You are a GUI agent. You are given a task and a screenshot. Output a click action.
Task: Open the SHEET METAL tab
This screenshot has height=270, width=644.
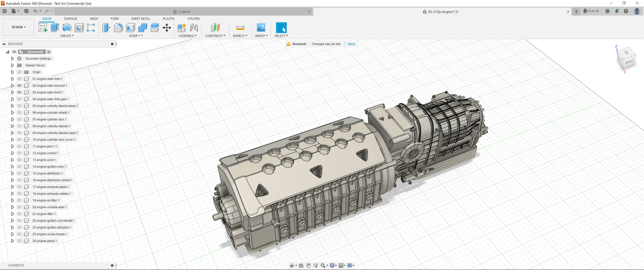(x=140, y=19)
